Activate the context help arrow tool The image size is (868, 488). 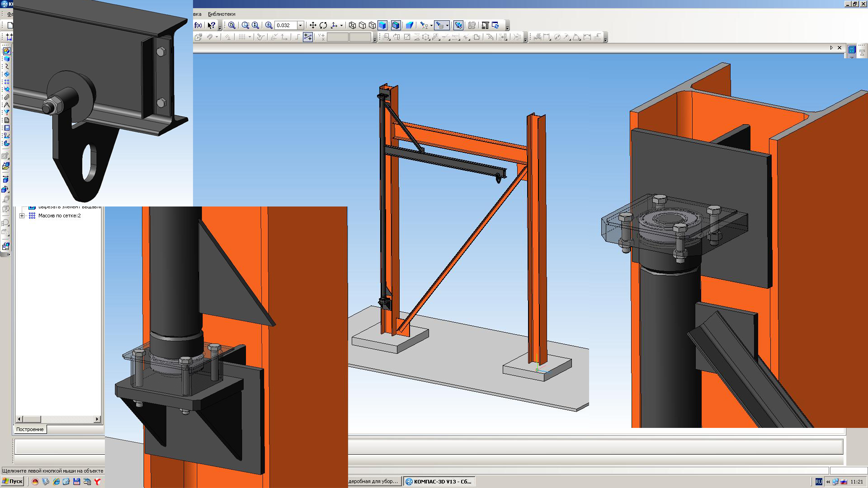211,25
